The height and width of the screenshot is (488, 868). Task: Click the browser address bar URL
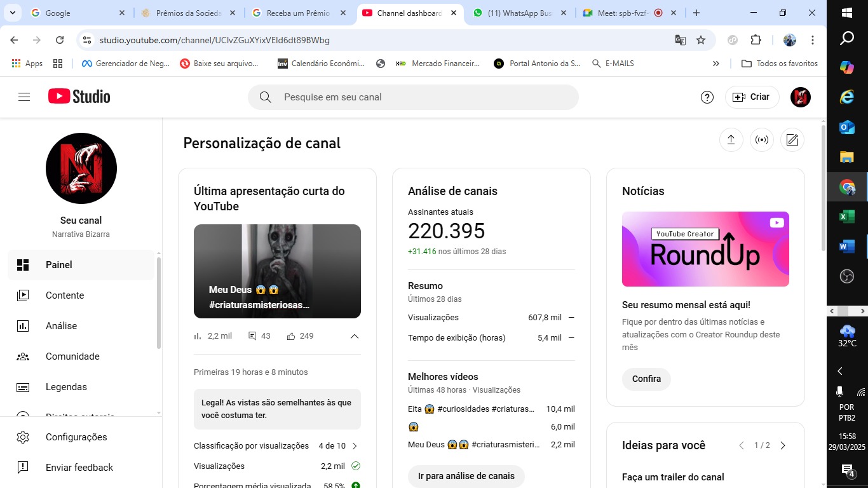(x=215, y=40)
